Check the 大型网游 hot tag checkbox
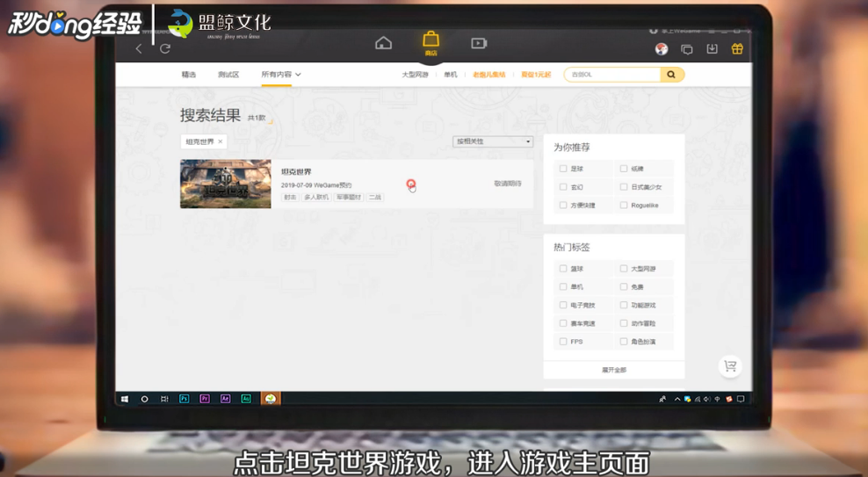 (x=623, y=269)
